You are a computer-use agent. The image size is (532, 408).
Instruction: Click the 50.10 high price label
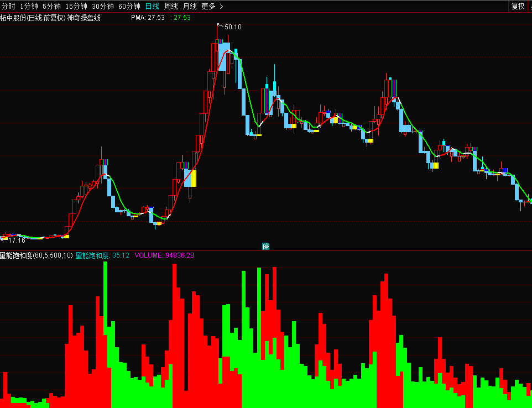point(233,27)
